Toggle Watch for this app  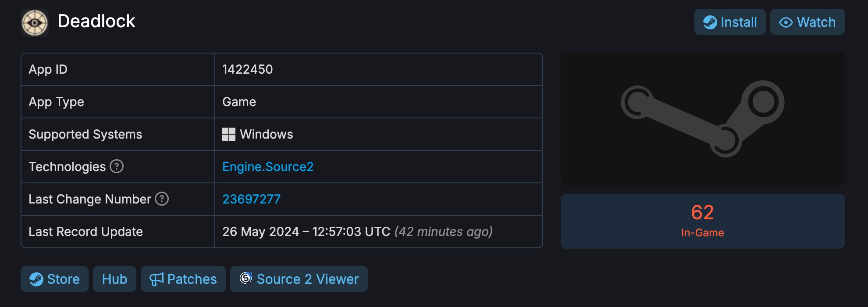[807, 22]
